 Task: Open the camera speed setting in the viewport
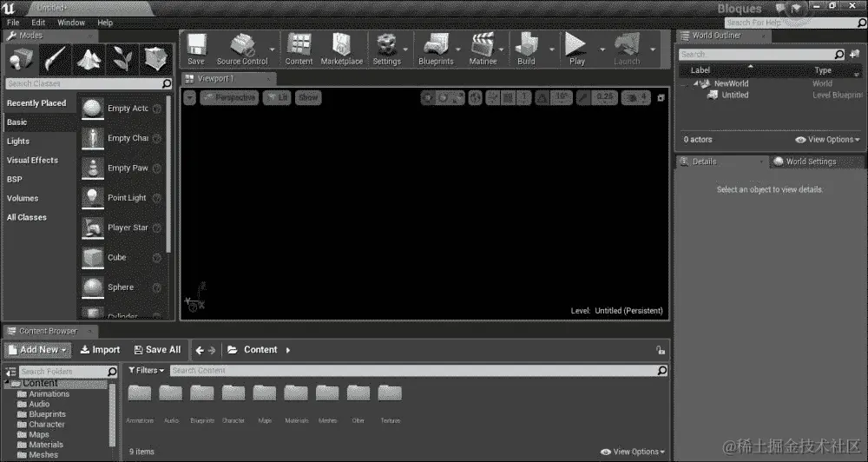(636, 98)
